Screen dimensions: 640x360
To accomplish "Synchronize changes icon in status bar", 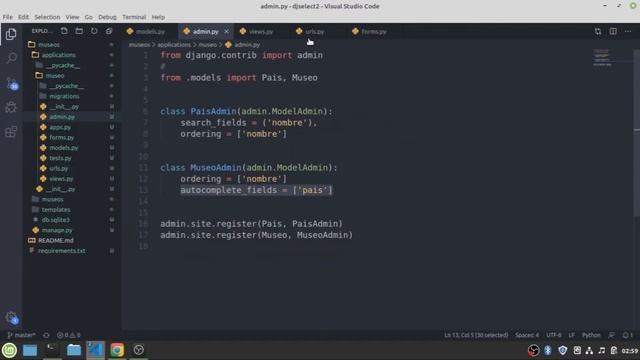I will [x=46, y=335].
